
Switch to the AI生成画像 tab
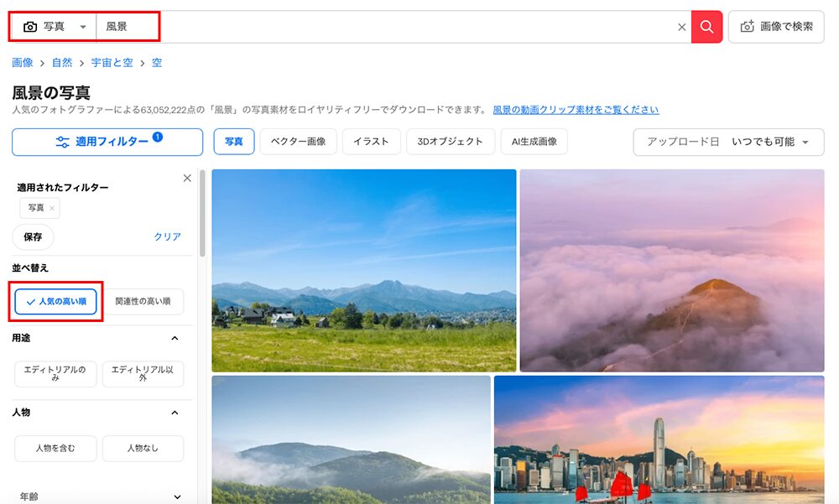[x=534, y=142]
